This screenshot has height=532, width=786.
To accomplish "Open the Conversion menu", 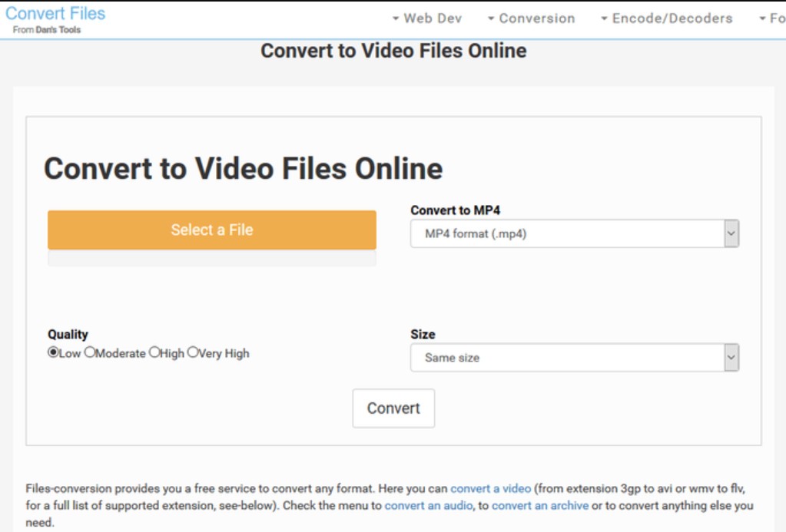I will pyautogui.click(x=532, y=18).
